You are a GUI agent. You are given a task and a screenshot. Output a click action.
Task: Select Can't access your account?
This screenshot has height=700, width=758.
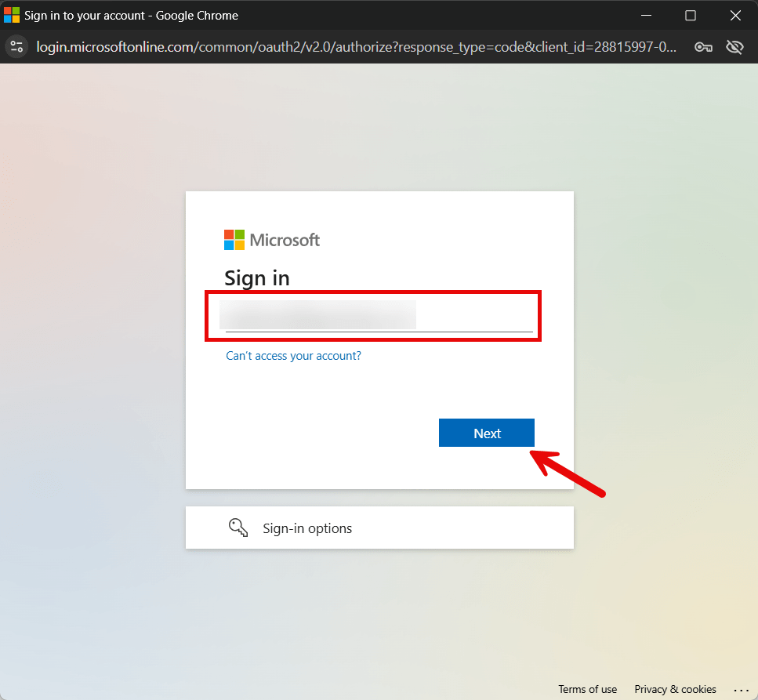(x=293, y=355)
